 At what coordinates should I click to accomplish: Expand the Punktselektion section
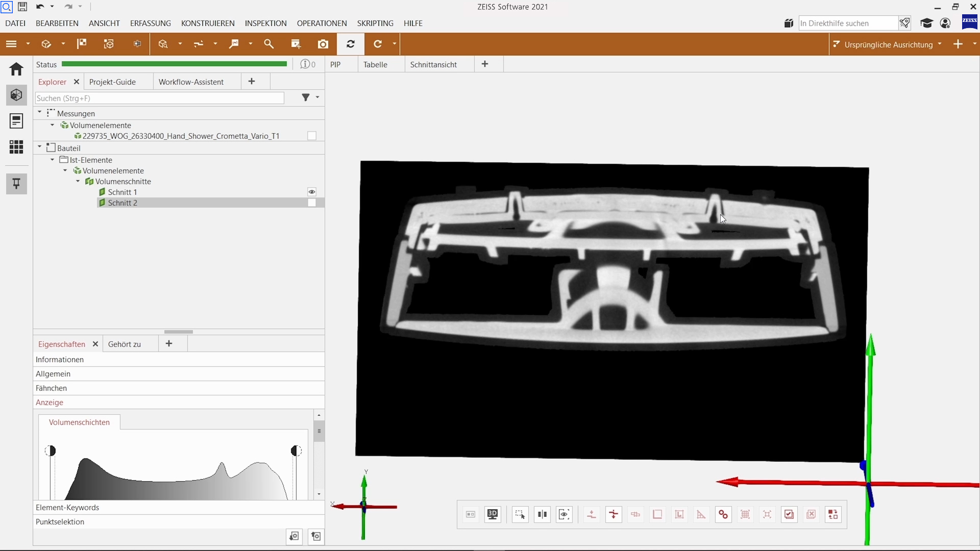tap(60, 522)
